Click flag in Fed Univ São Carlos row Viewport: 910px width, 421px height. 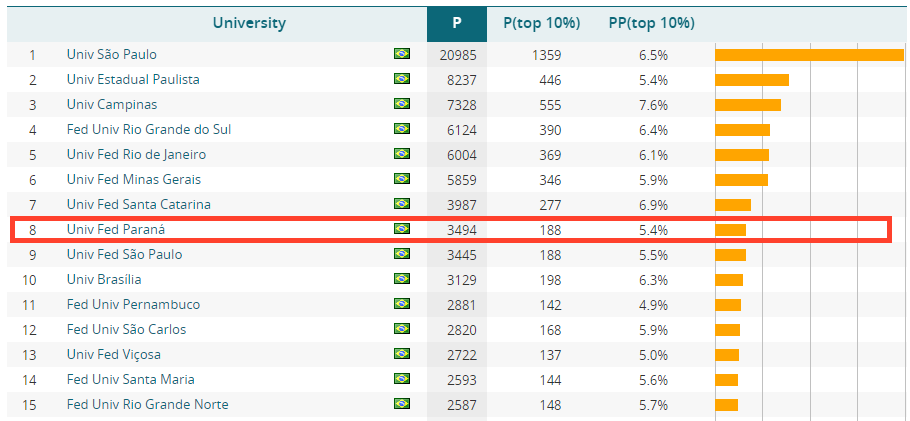click(402, 329)
